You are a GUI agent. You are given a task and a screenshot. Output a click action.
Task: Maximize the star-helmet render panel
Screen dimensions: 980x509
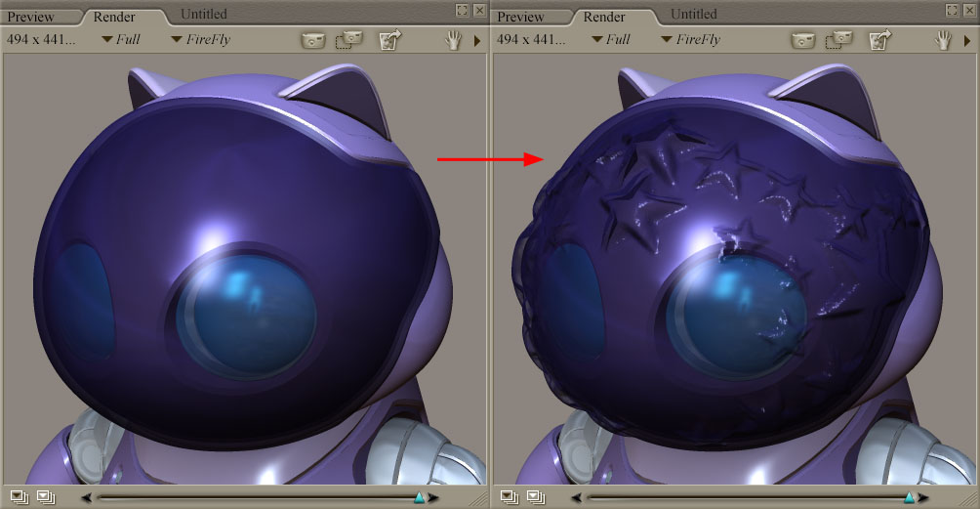[x=952, y=10]
